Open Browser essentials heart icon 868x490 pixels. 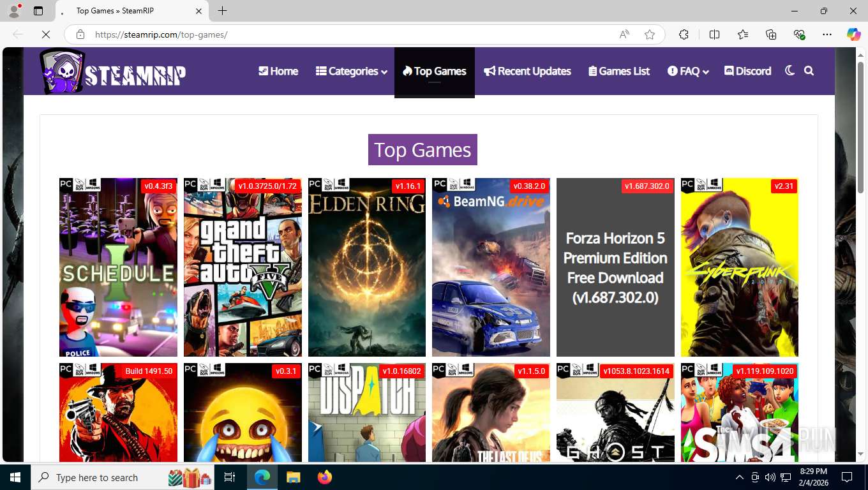click(799, 34)
